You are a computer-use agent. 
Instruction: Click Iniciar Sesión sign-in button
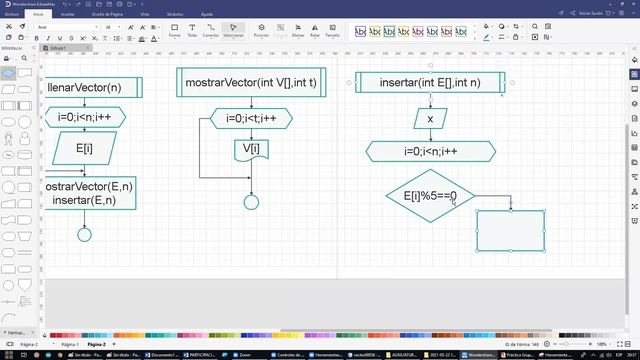591,13
